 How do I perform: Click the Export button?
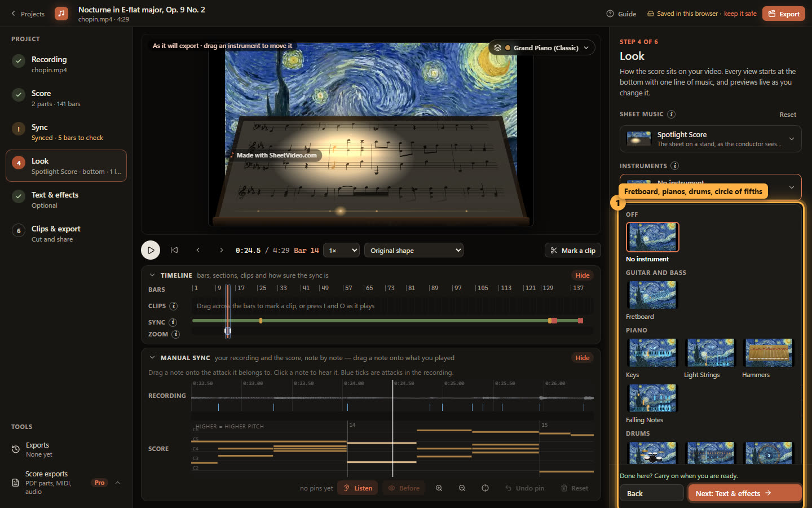(784, 14)
